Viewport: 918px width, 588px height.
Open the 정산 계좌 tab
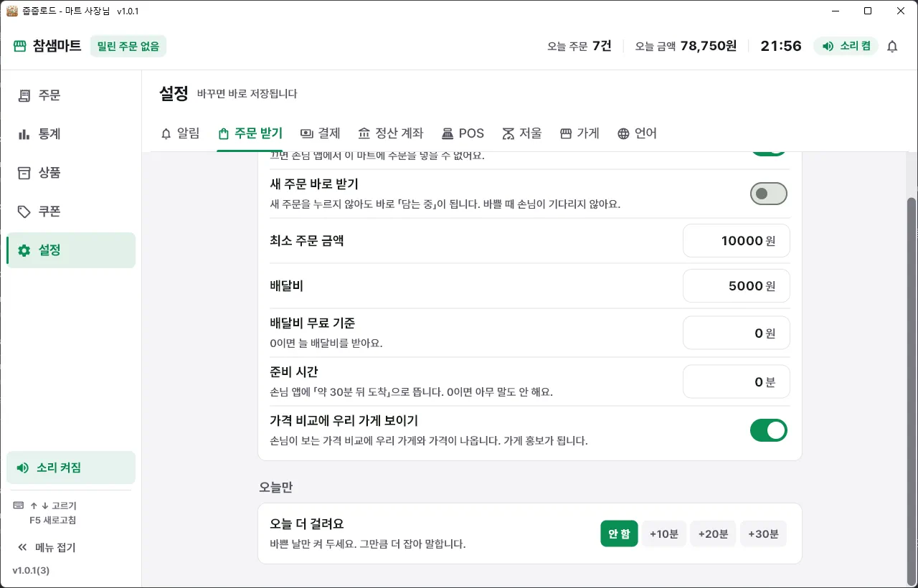(391, 133)
